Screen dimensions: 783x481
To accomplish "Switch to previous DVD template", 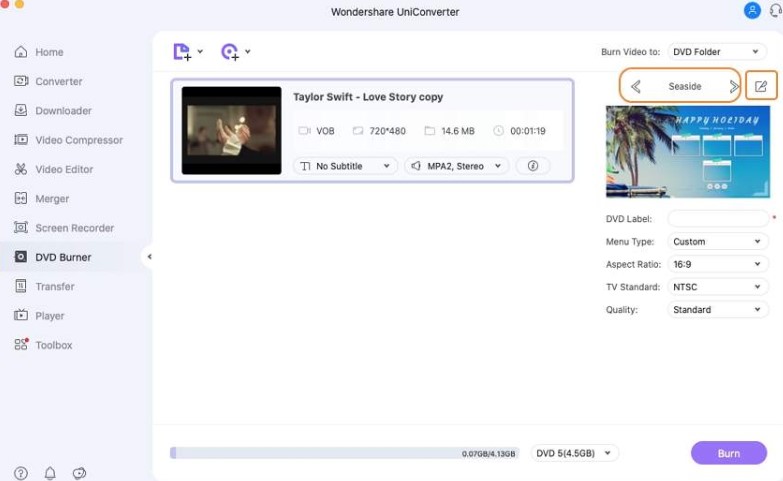I will click(x=635, y=87).
